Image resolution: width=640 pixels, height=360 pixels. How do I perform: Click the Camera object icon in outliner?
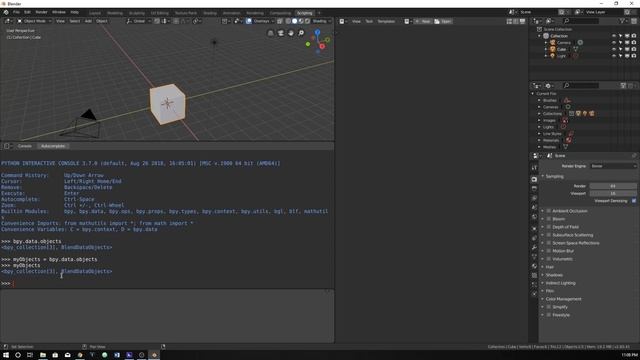(553, 42)
